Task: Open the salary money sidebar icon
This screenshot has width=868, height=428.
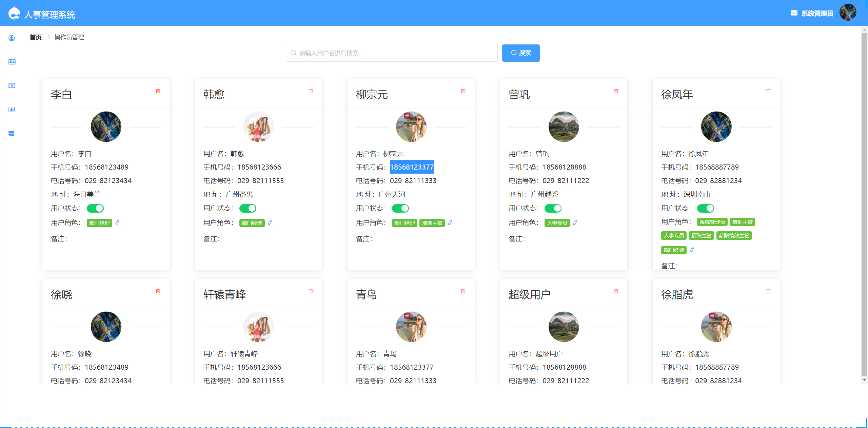Action: [12, 85]
